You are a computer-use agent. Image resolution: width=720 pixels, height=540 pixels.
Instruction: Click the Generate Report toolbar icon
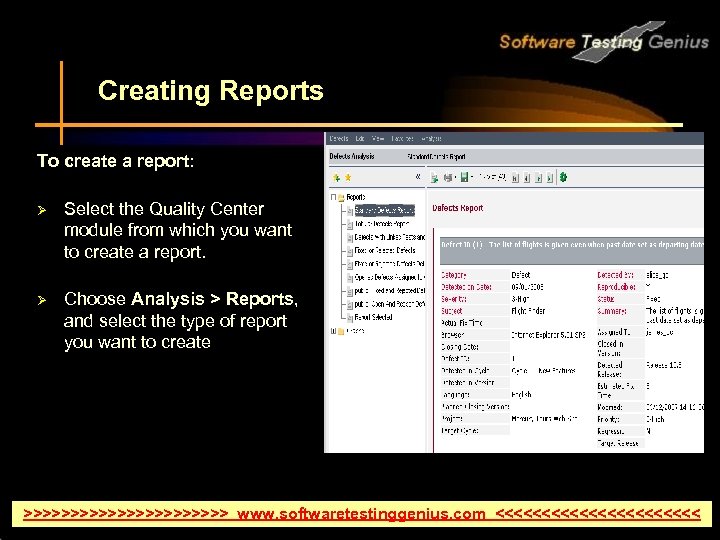[x=434, y=177]
